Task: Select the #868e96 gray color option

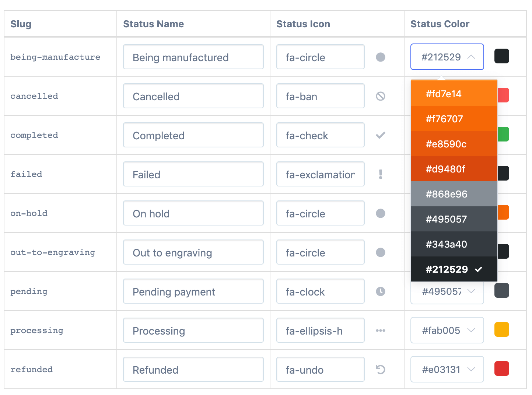Action: (x=454, y=194)
